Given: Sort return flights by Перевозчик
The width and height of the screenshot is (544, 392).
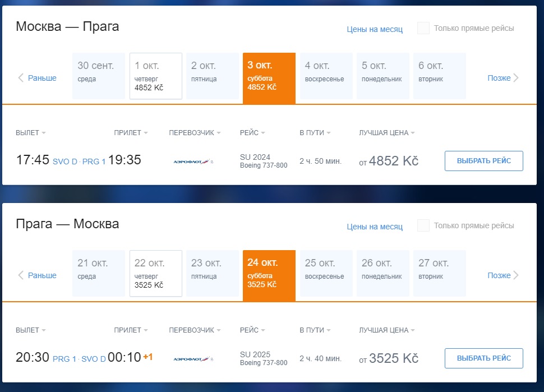Looking at the screenshot, I should [x=195, y=330].
